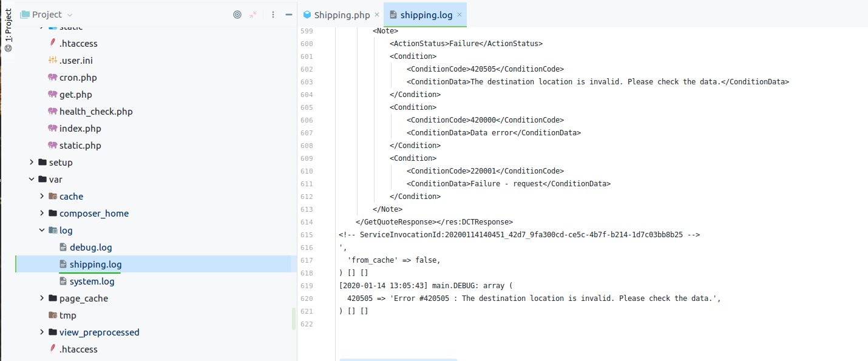Open cron.php via its PHP file icon
This screenshot has width=868, height=361.
point(53,77)
